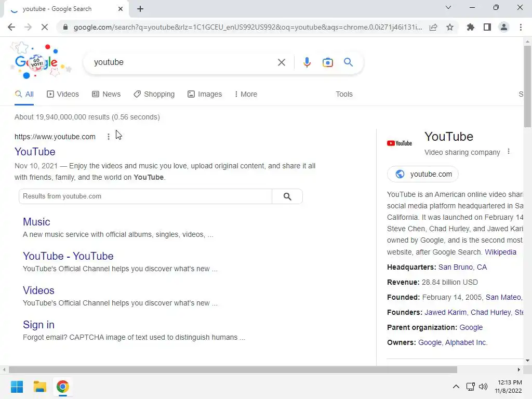532x399 pixels.
Task: Open a new browser tab
Action: (140, 9)
